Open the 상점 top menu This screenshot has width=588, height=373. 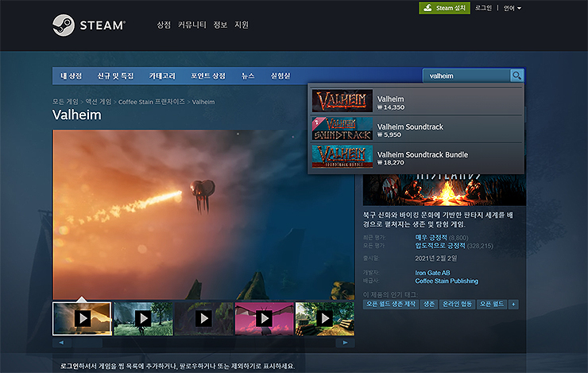click(x=164, y=25)
